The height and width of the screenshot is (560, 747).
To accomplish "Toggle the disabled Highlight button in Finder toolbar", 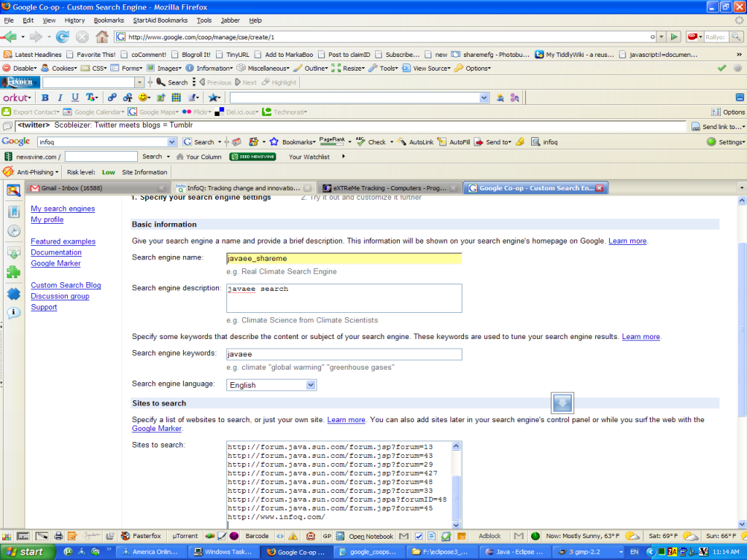I will point(279,82).
